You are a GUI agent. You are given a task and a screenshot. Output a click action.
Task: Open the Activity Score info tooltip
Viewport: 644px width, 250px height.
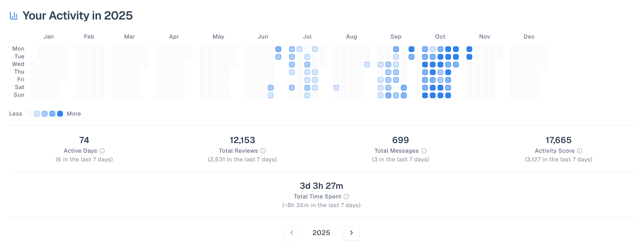[x=580, y=151]
